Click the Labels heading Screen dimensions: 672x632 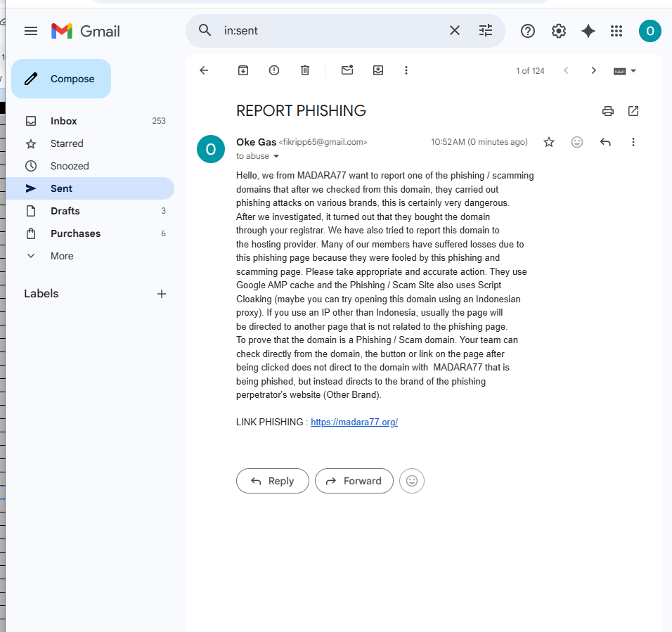[x=41, y=294]
